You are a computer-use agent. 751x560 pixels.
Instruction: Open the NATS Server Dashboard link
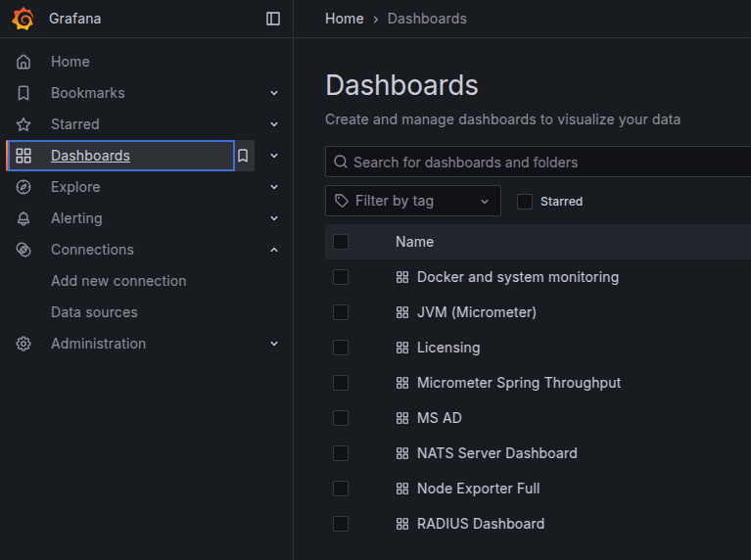click(x=496, y=453)
